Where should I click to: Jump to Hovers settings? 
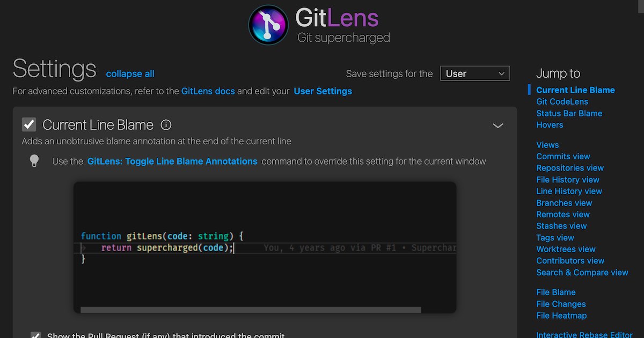tap(550, 124)
